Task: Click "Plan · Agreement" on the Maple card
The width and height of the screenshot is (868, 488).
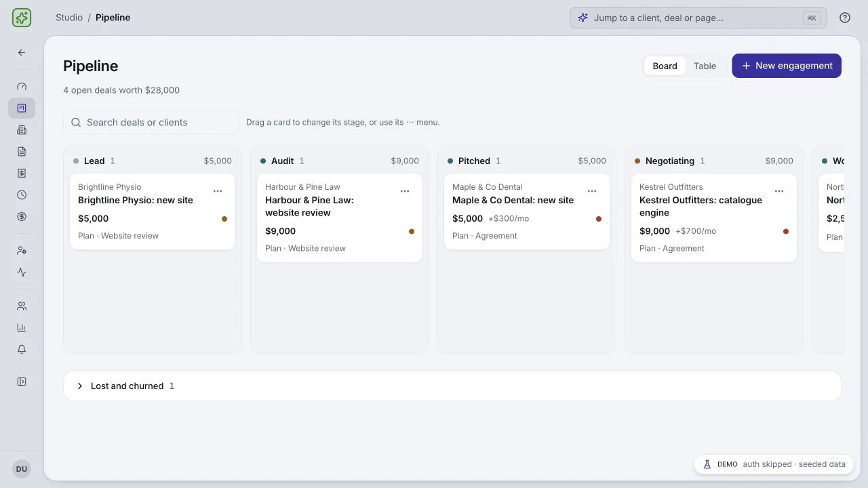Action: tap(485, 236)
